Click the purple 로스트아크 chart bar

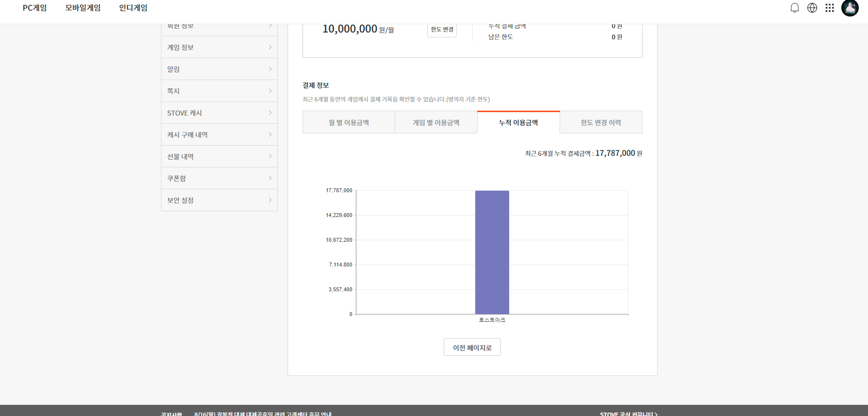click(x=492, y=252)
